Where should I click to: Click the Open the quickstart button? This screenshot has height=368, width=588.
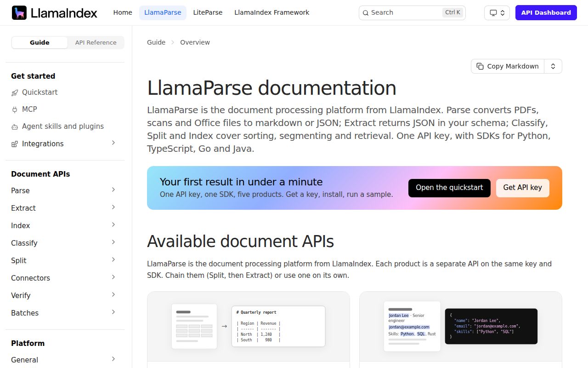[449, 188]
